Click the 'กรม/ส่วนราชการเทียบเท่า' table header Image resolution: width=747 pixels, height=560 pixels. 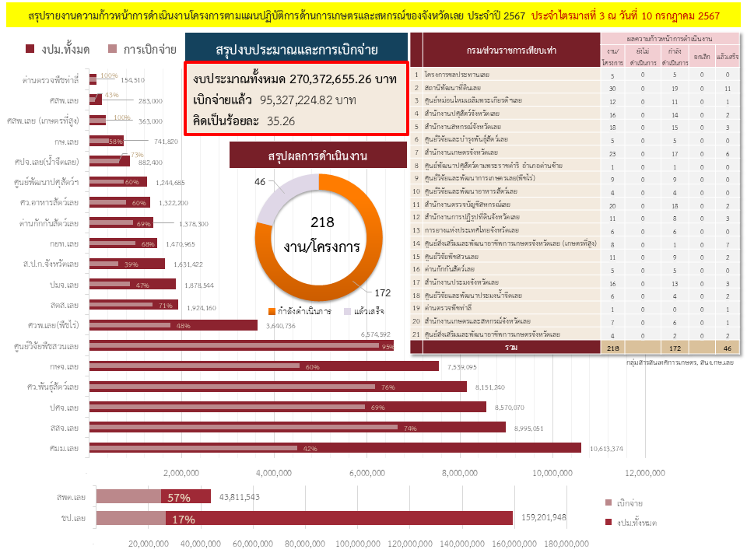(511, 50)
